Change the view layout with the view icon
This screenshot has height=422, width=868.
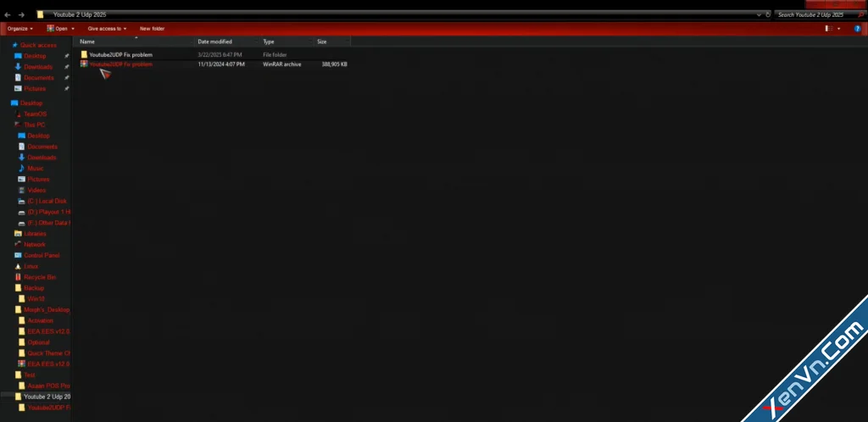coord(829,29)
